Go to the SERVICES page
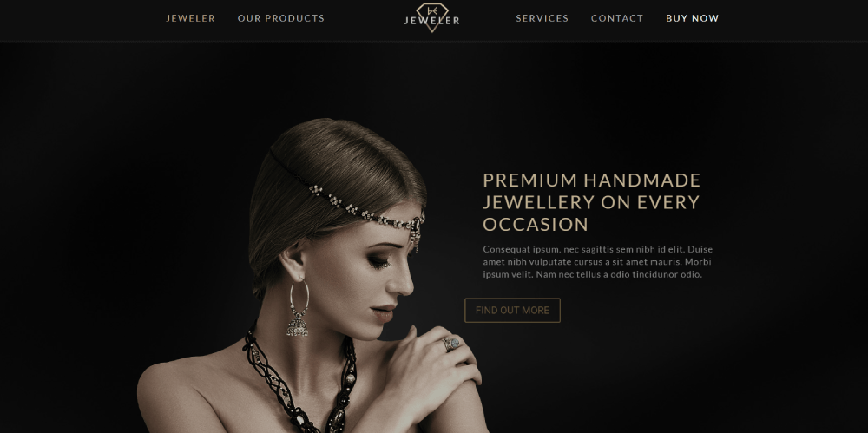 (x=542, y=18)
